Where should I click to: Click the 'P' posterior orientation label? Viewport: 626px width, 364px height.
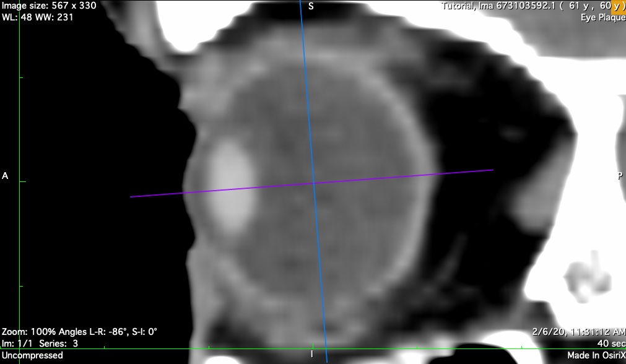pyautogui.click(x=620, y=176)
